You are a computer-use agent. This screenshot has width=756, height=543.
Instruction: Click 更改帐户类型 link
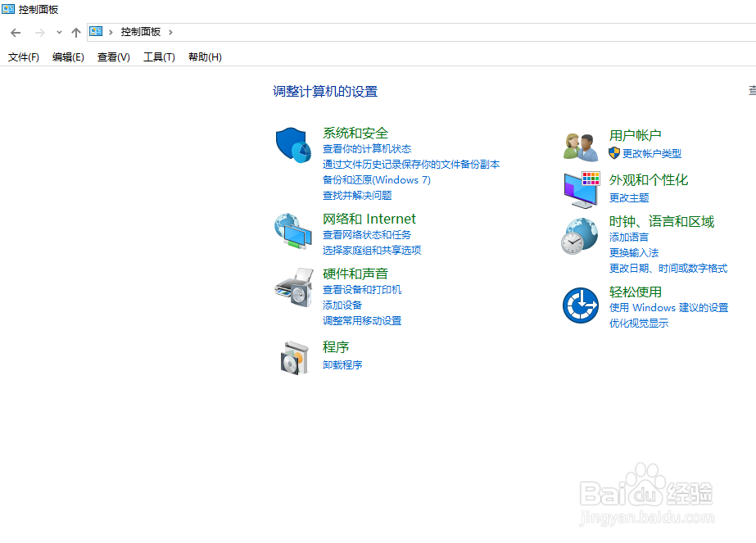(652, 153)
